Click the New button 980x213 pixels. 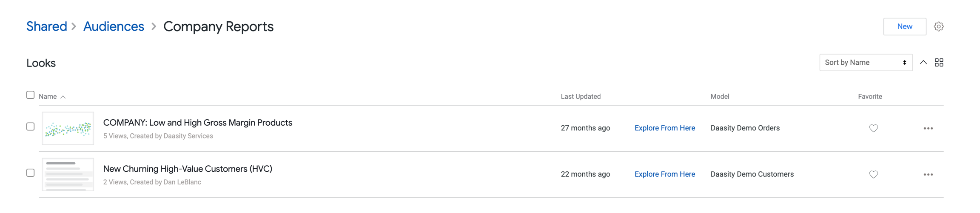point(904,26)
